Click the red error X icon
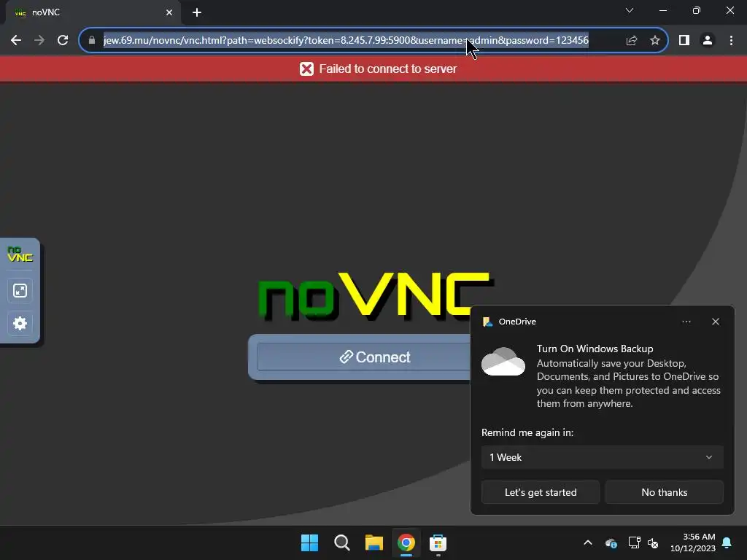Viewport: 747px width, 560px height. (x=307, y=69)
